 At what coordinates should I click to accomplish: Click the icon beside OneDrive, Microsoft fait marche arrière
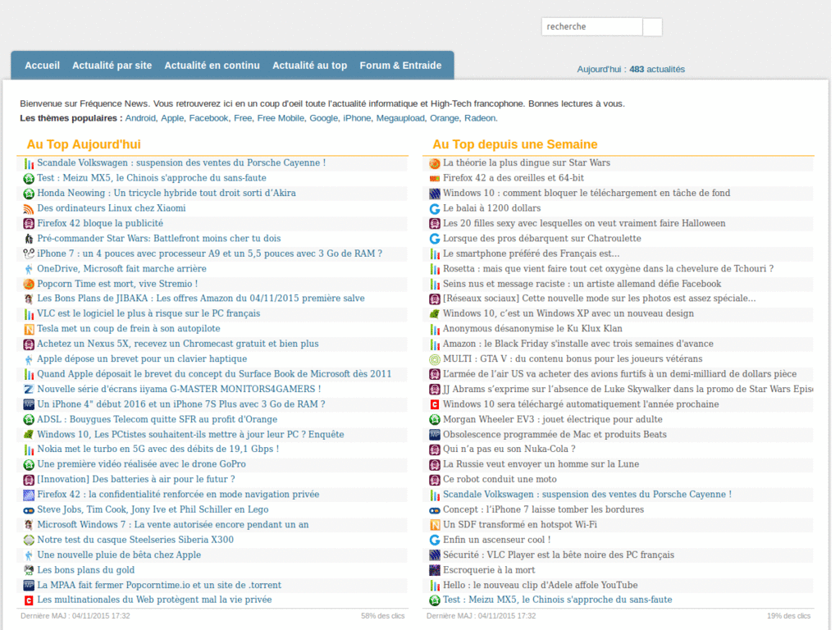click(29, 269)
